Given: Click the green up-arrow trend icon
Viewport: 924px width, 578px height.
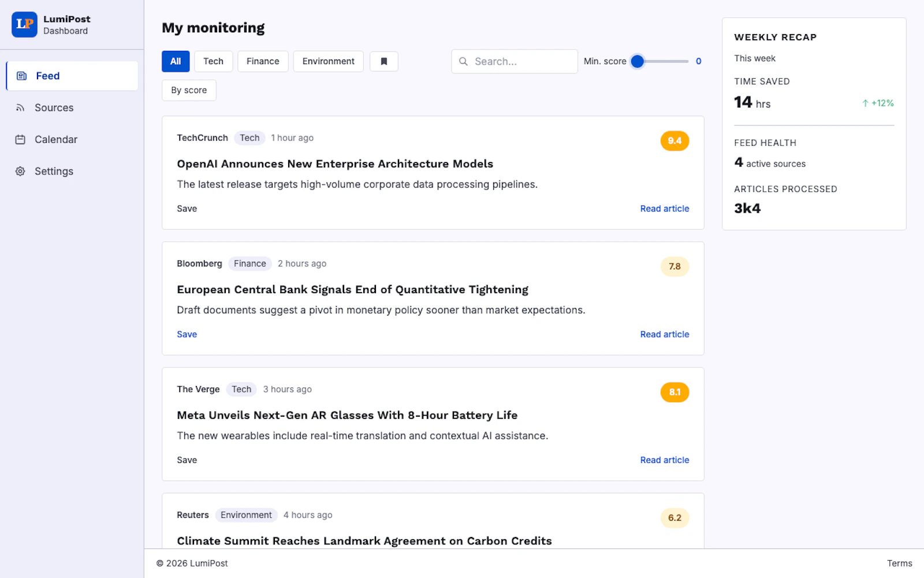Looking at the screenshot, I should click(x=865, y=103).
